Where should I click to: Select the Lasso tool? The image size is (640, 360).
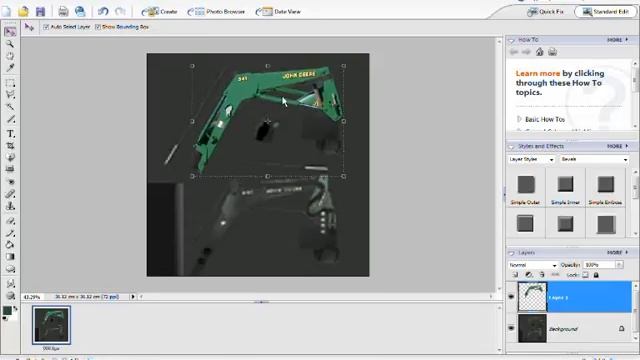tap(10, 95)
